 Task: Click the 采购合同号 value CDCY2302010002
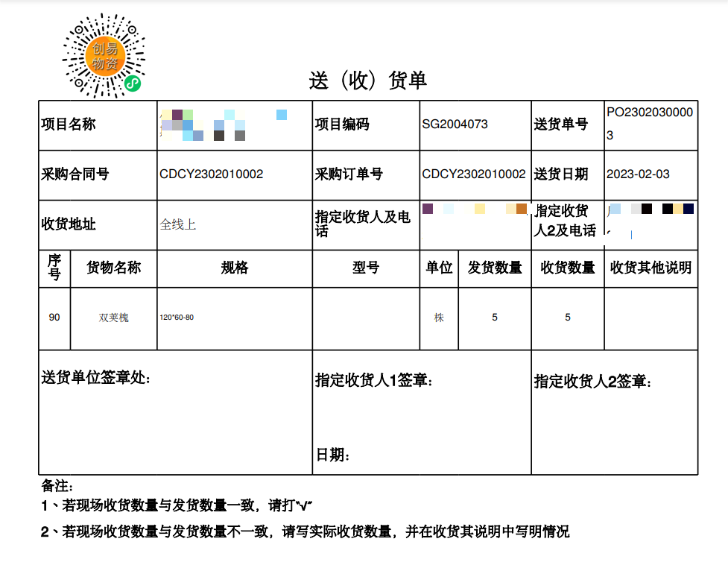[x=211, y=174]
